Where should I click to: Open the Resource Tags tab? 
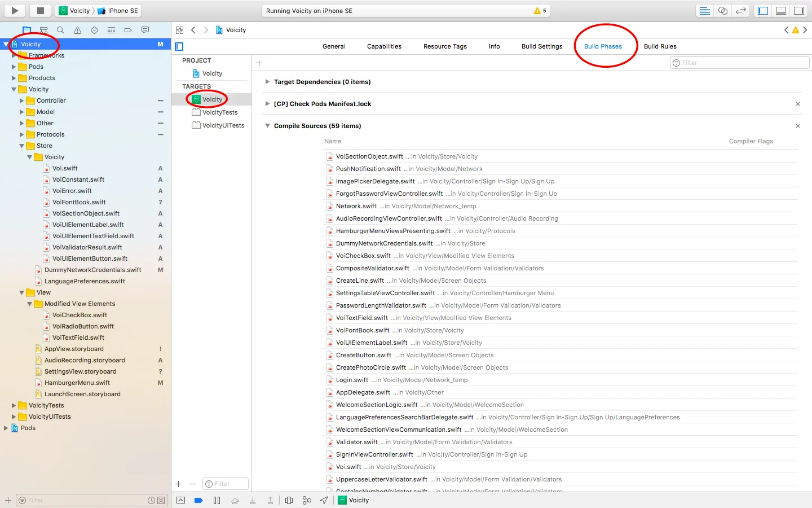[x=445, y=46]
